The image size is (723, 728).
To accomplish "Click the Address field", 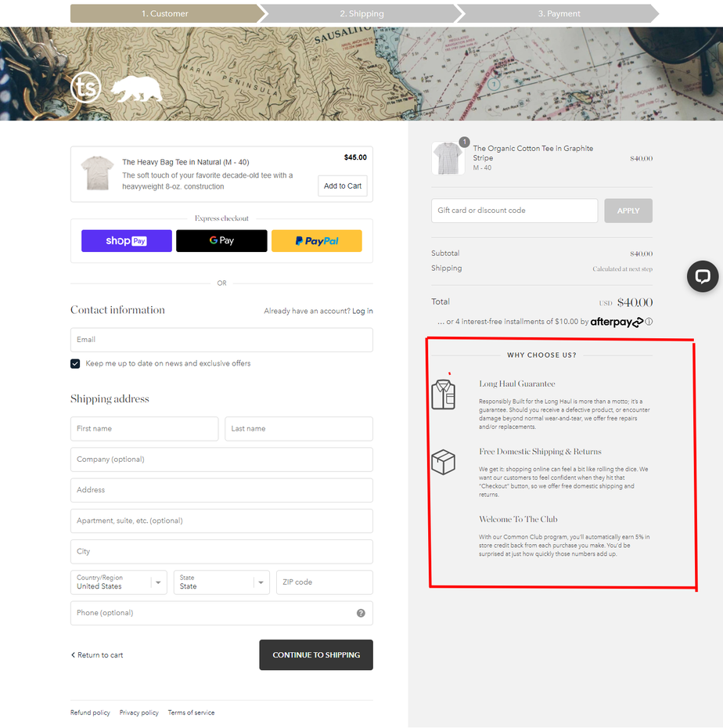I will [221, 490].
